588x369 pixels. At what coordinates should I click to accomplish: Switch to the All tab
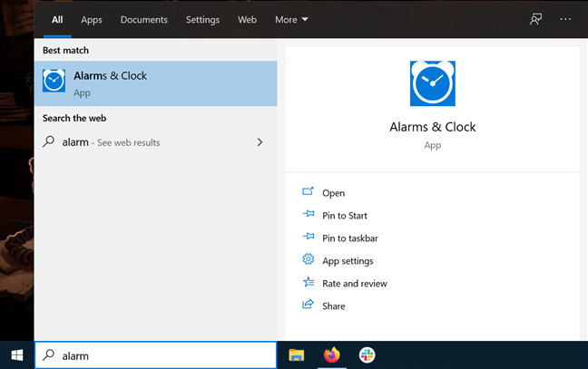pyautogui.click(x=57, y=19)
